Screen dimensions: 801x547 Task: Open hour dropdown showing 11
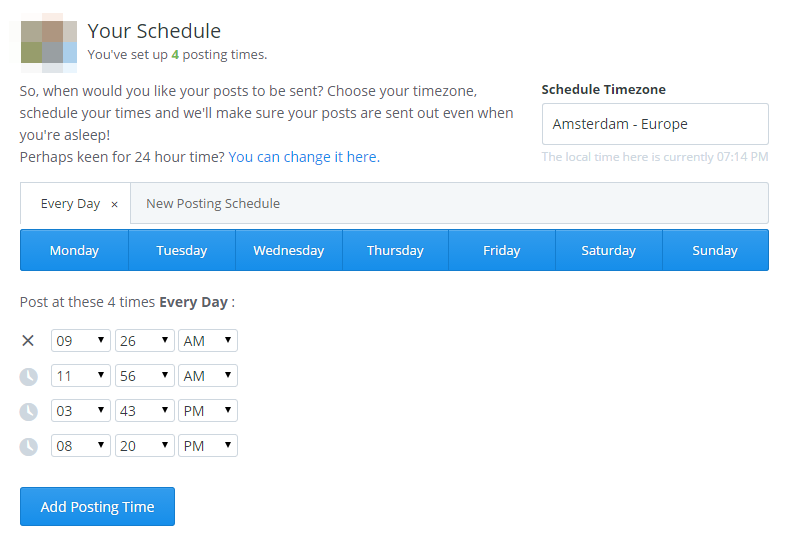point(81,376)
